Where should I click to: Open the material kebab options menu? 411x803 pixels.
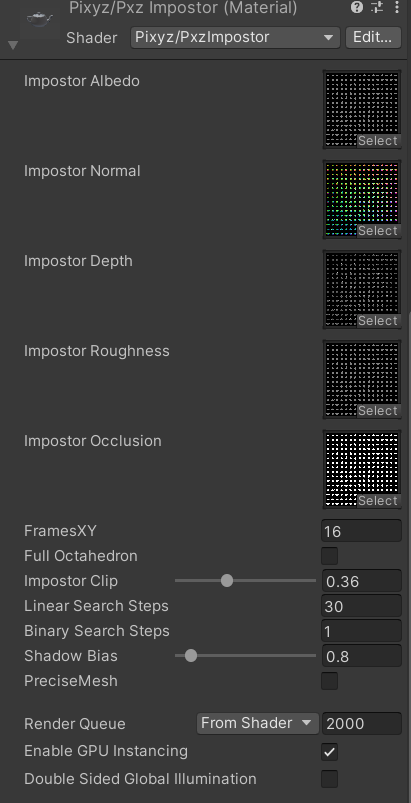[x=397, y=7]
